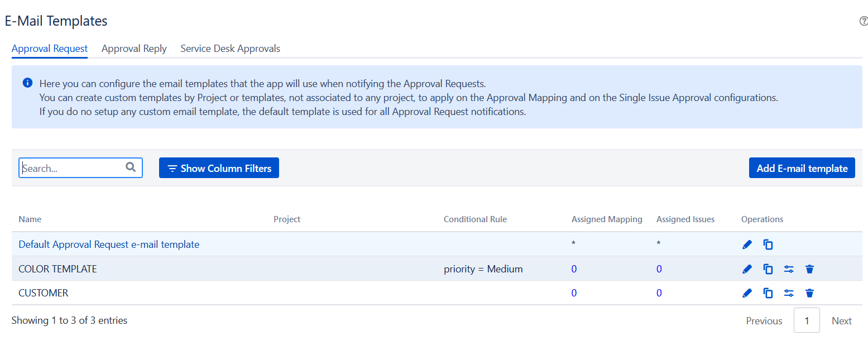Click in the Search input field
The image size is (868, 350).
pos(73,168)
